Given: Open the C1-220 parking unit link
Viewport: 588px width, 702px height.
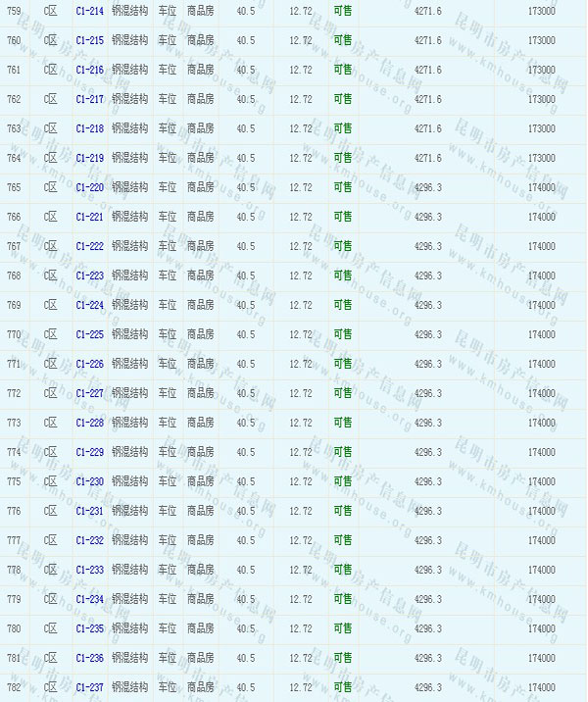Looking at the screenshot, I should (x=89, y=187).
